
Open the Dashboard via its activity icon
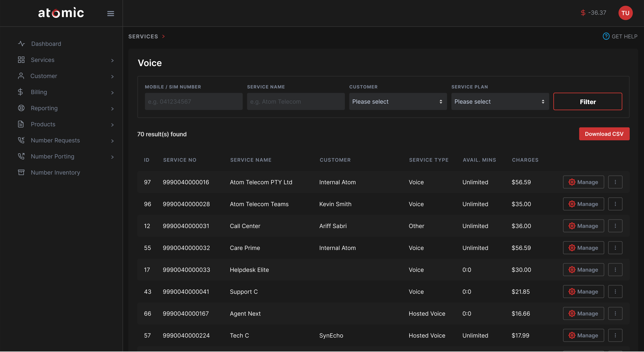[21, 43]
